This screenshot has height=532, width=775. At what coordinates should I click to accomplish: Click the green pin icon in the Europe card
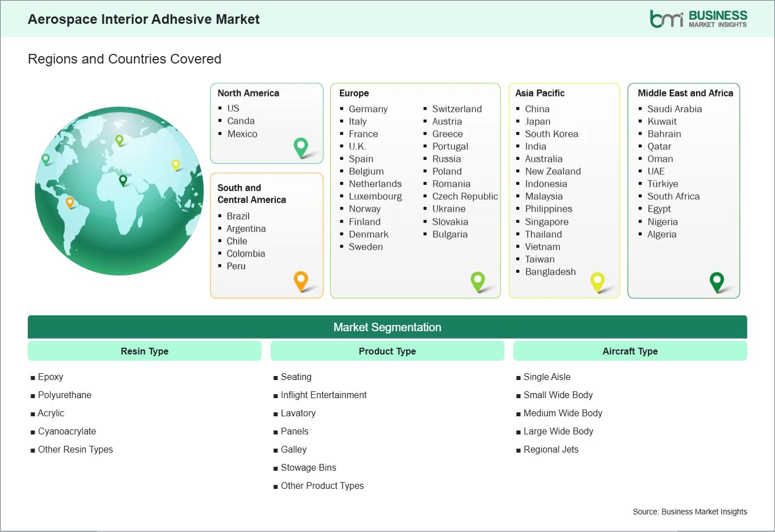[478, 280]
